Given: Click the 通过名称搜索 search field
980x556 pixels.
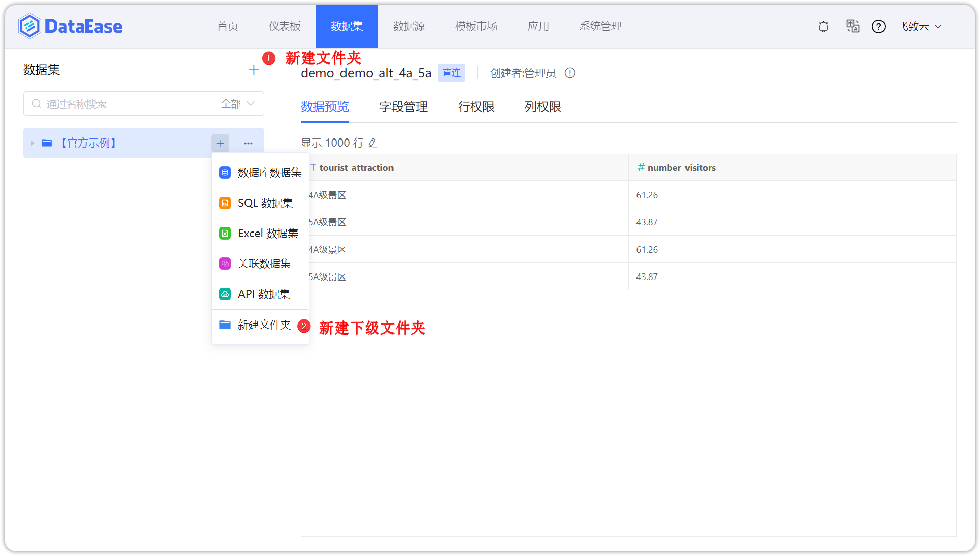Looking at the screenshot, I should (x=117, y=104).
